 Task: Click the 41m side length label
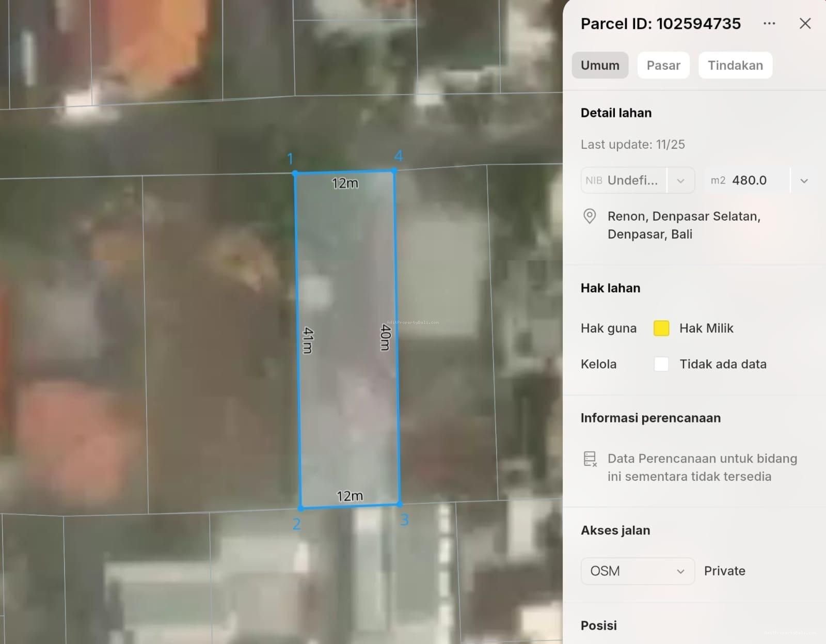click(307, 340)
